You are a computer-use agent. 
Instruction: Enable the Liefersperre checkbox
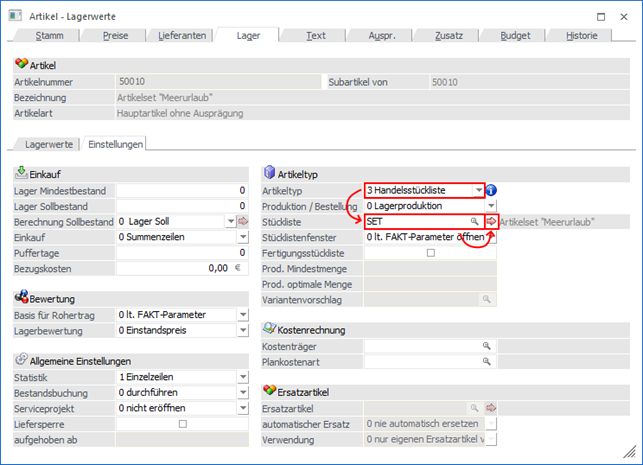point(182,424)
